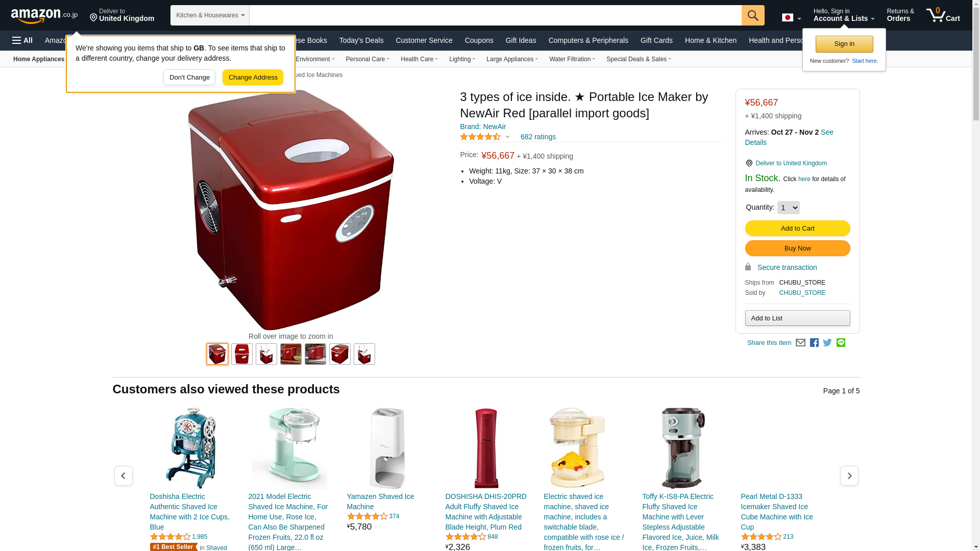Image resolution: width=980 pixels, height=551 pixels.
Task: Share this item on Facebook
Action: tap(814, 343)
